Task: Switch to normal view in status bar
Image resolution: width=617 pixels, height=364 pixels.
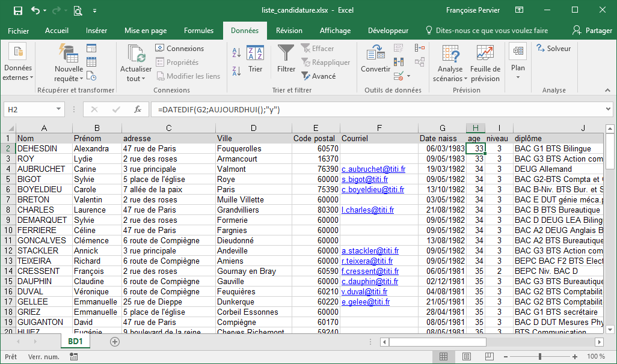Action: tap(444, 357)
